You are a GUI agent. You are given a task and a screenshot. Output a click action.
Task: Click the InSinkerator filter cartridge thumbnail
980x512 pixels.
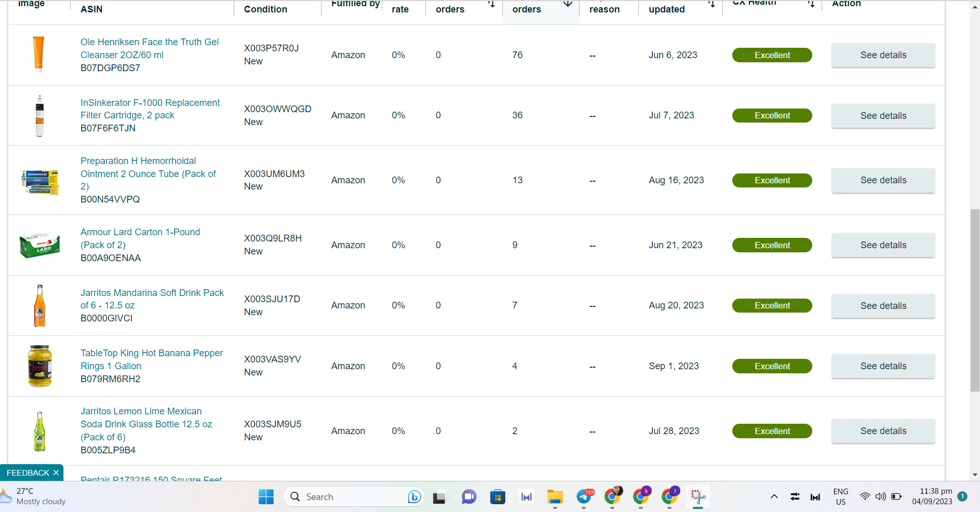(x=39, y=116)
